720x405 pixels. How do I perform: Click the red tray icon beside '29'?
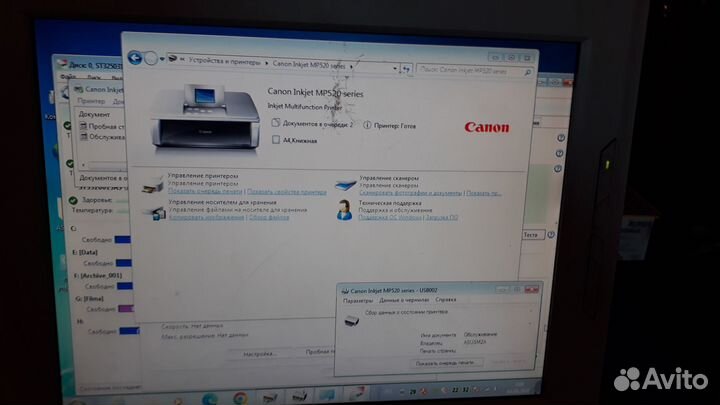coord(423,392)
